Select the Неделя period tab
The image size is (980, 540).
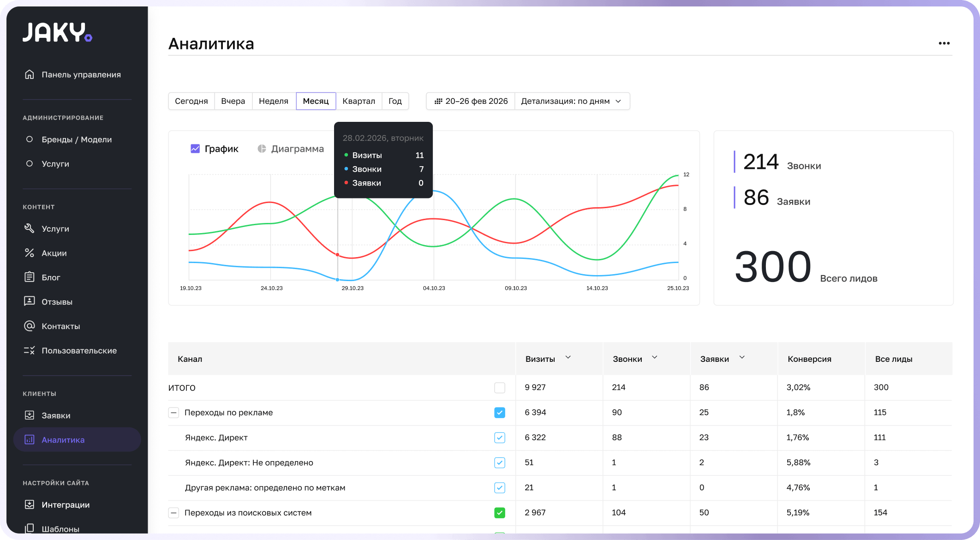(273, 101)
